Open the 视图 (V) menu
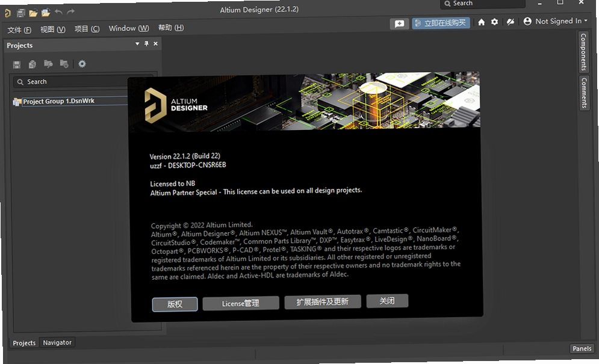Viewport: 599px width, 364px height. click(x=53, y=29)
